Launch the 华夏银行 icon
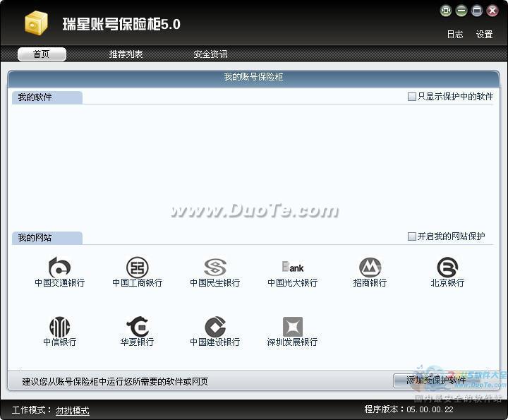 point(137,327)
